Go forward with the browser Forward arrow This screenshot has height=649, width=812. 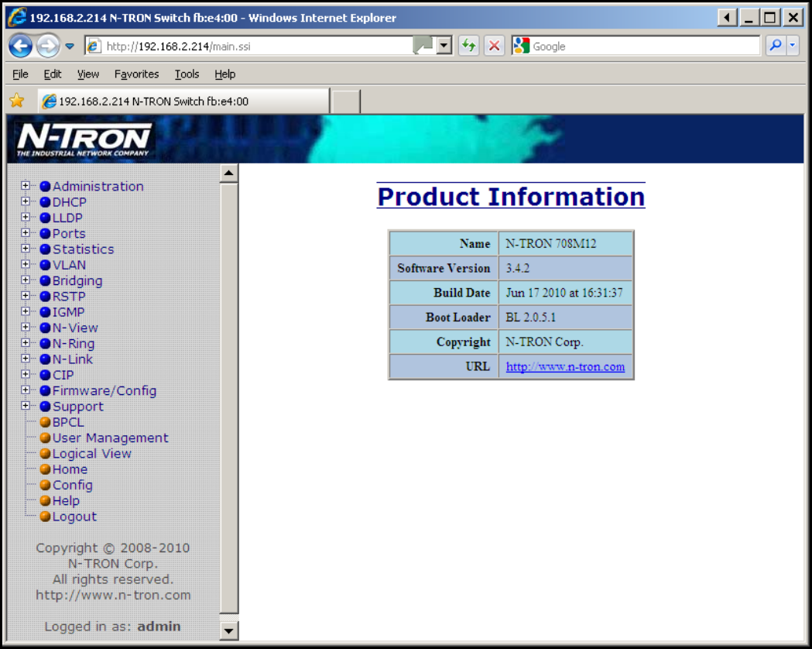coord(48,46)
